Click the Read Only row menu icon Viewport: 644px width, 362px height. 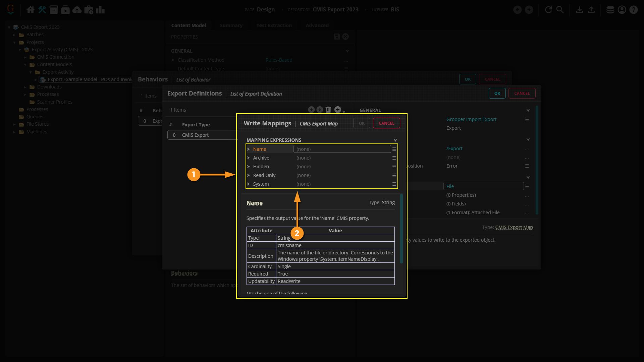394,175
